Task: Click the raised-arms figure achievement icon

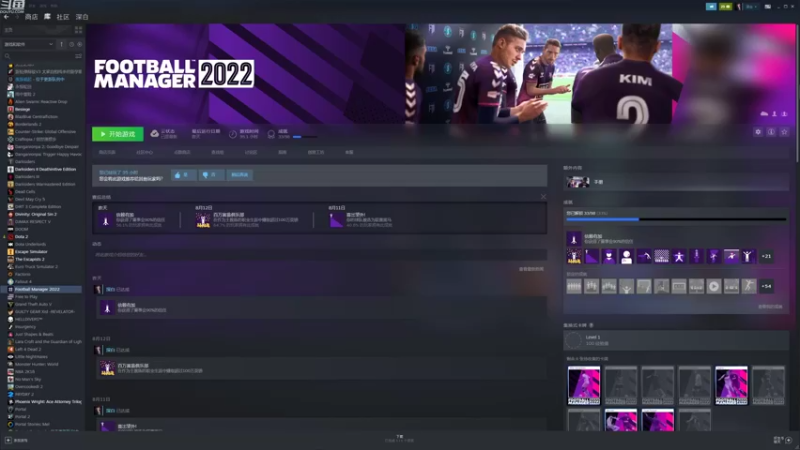Action: coord(748,256)
